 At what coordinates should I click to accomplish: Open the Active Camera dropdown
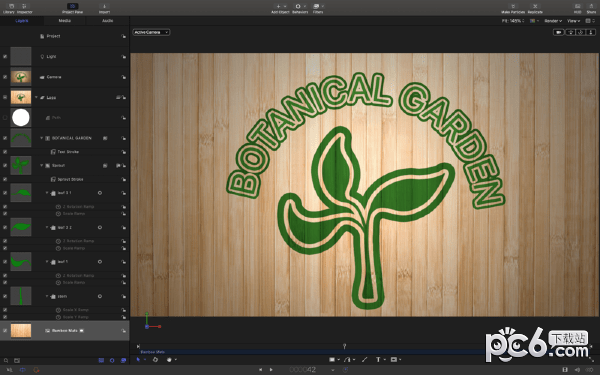pyautogui.click(x=151, y=32)
